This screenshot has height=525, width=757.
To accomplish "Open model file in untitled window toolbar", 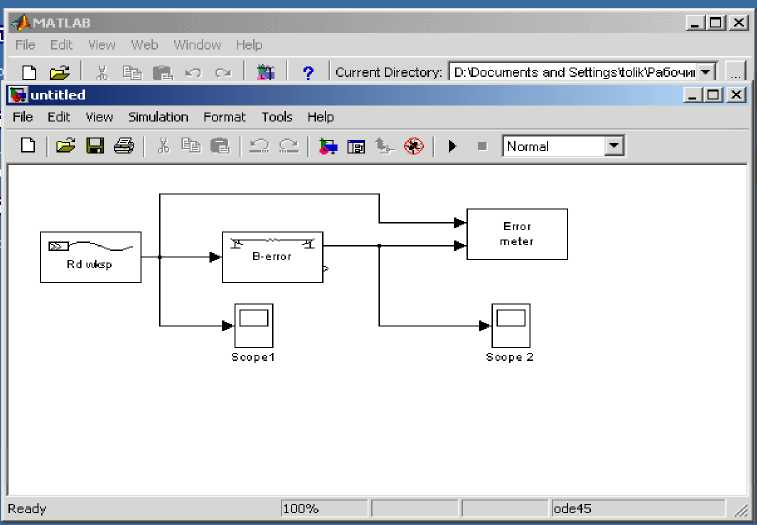I will click(65, 145).
